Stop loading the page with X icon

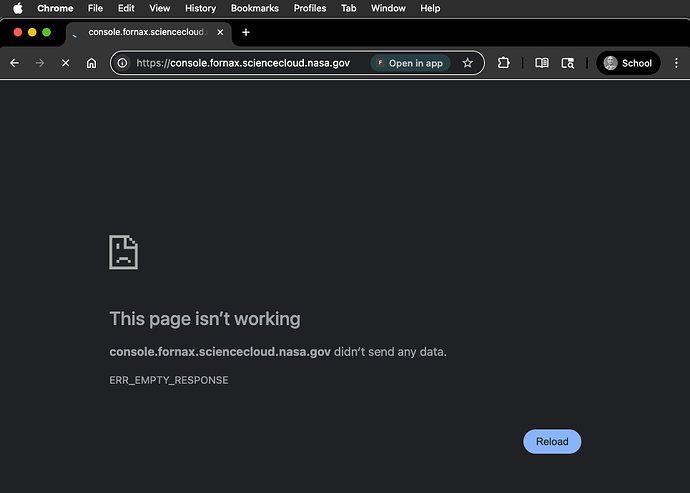click(66, 63)
